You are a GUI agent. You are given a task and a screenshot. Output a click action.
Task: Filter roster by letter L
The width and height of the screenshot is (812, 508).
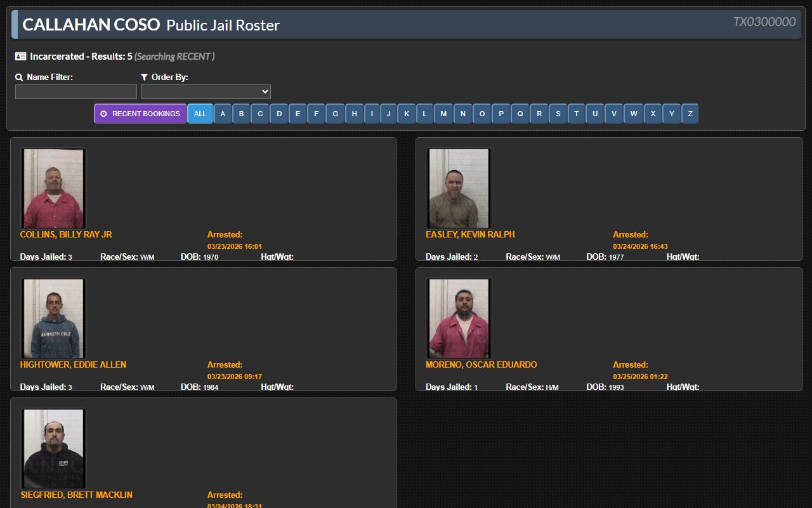tap(425, 114)
